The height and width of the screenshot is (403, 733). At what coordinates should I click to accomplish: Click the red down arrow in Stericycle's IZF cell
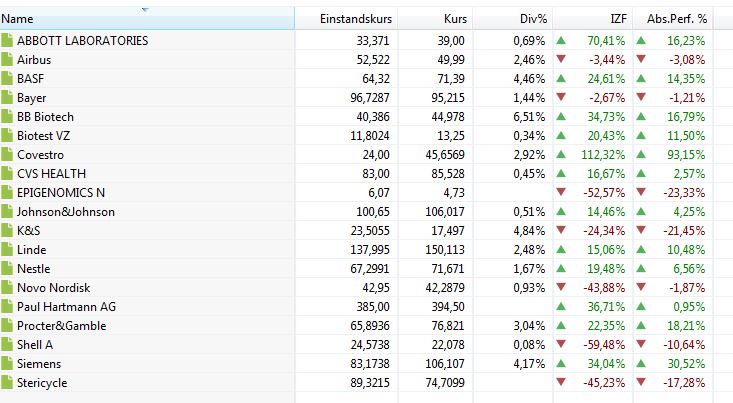(x=560, y=383)
